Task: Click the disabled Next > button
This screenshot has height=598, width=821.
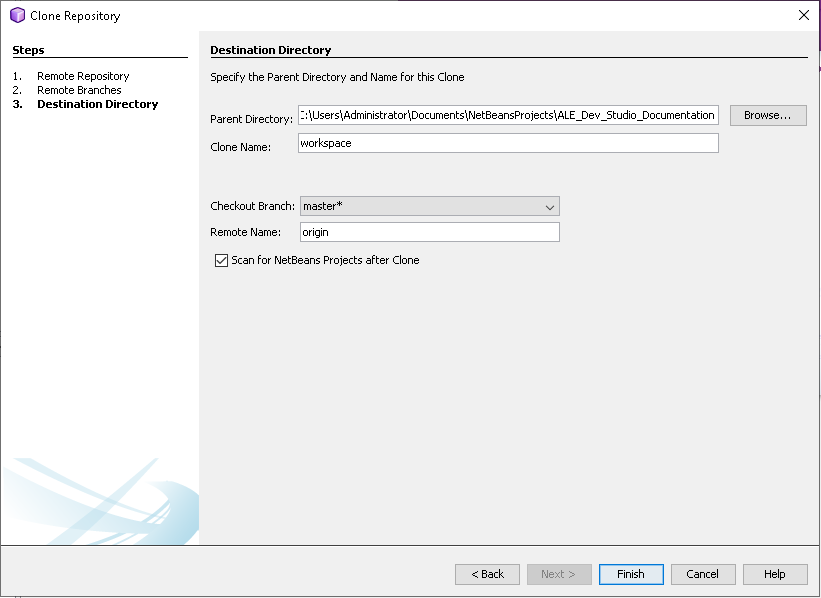Action: tap(558, 574)
